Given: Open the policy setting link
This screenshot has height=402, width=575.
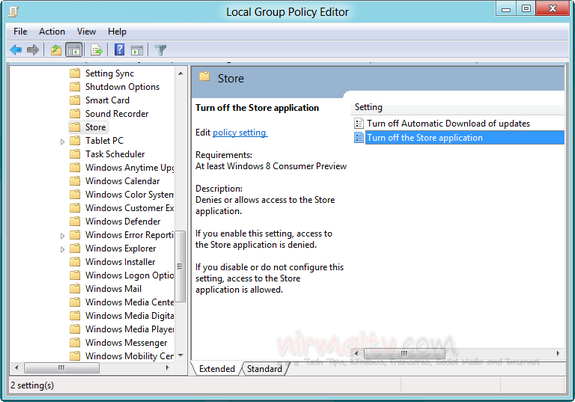Looking at the screenshot, I should coord(240,132).
